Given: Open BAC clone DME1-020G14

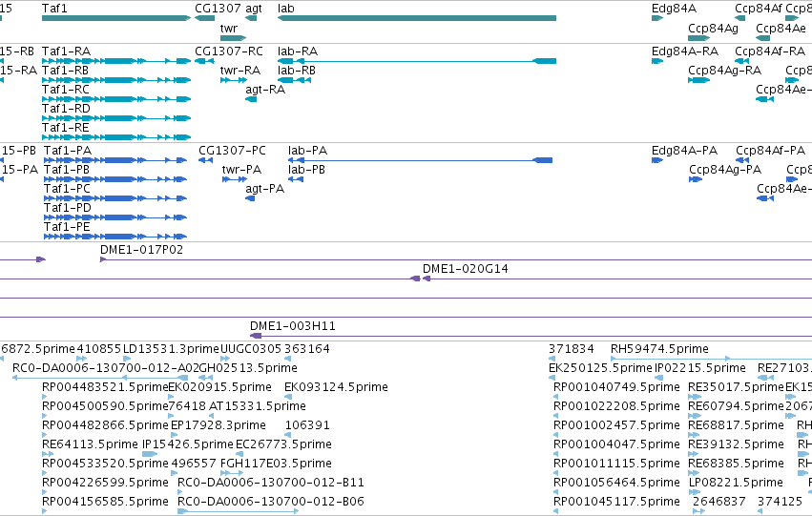Looking at the screenshot, I should [x=465, y=269].
